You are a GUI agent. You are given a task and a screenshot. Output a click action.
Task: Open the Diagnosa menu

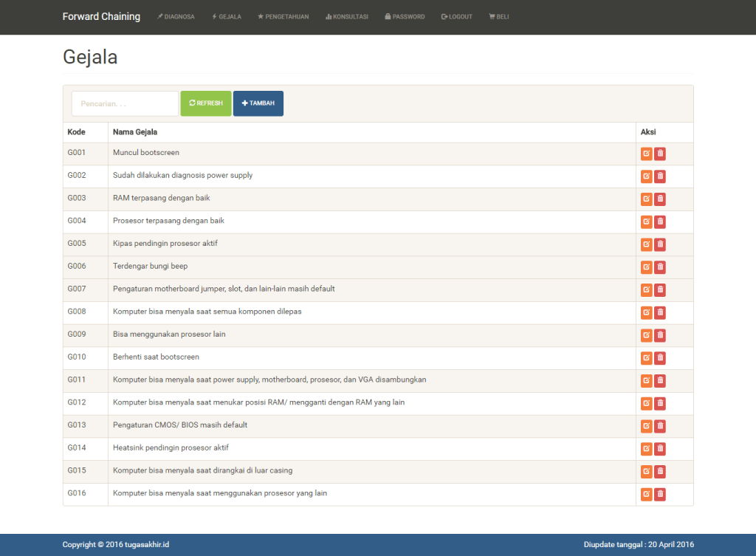click(176, 16)
